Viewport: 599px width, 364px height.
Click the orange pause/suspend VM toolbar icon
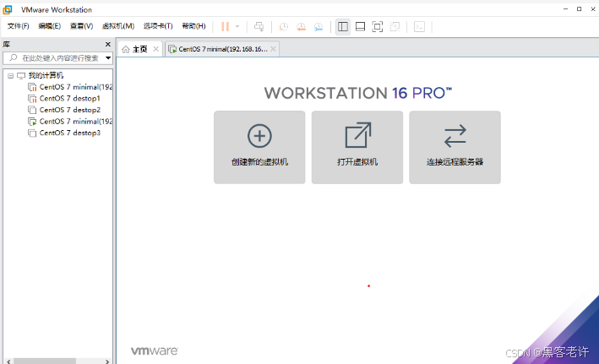click(x=225, y=26)
